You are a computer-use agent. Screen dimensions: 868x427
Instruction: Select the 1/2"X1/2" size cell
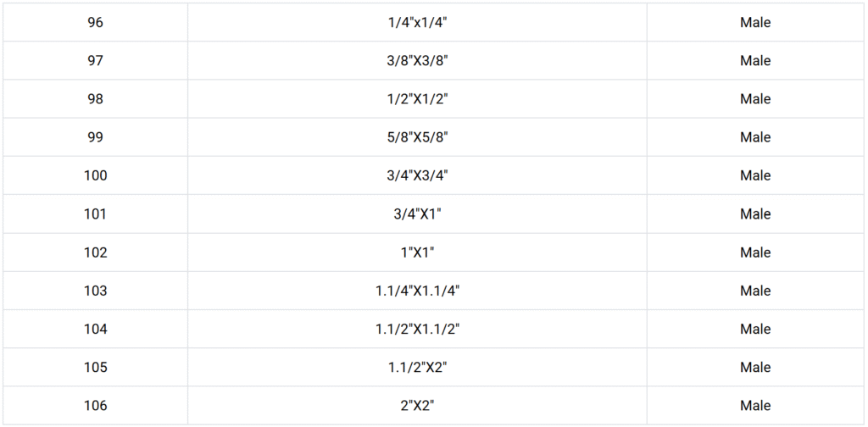(x=417, y=99)
